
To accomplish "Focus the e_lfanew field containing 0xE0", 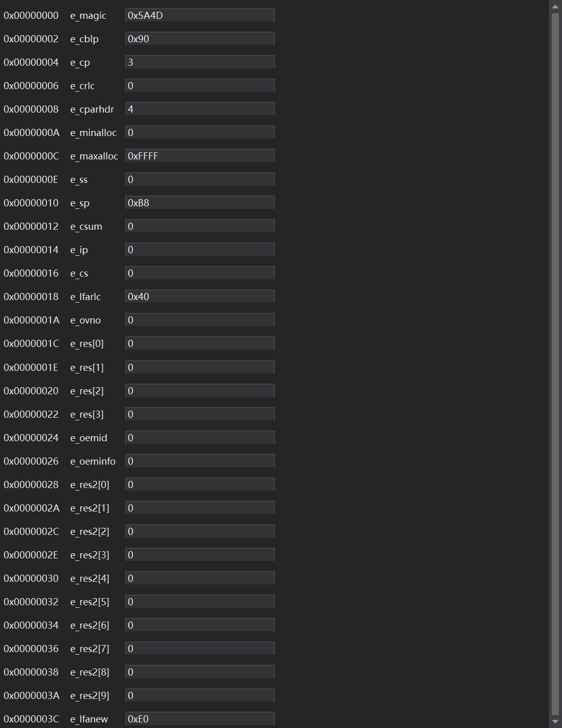I will tap(200, 719).
